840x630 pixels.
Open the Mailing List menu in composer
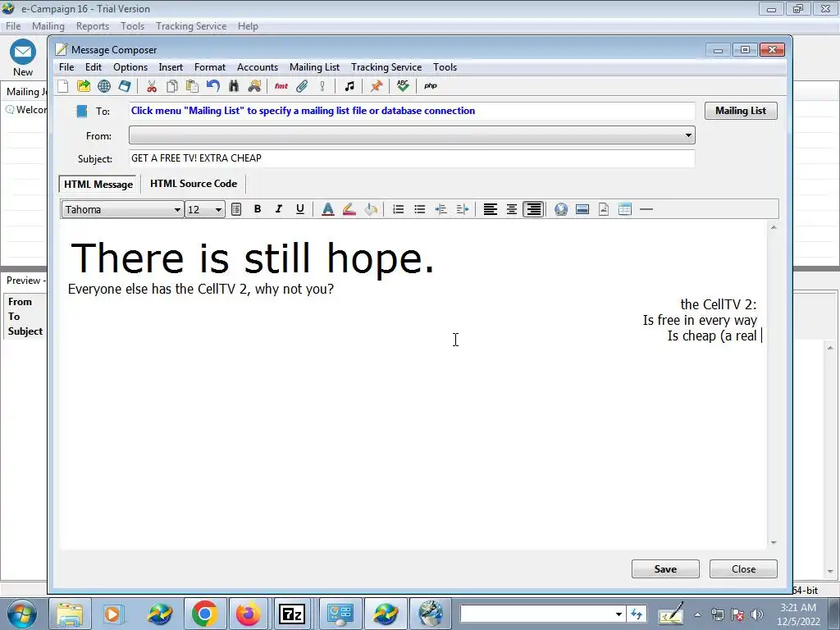click(314, 67)
